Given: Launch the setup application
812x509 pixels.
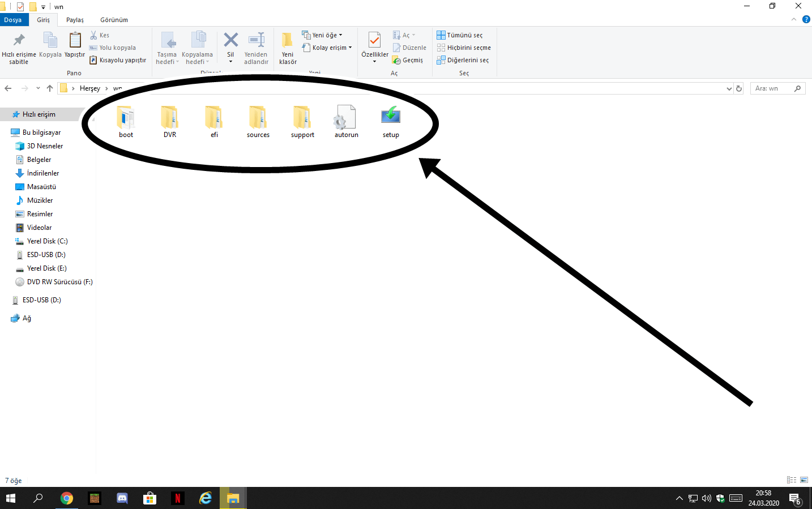Looking at the screenshot, I should click(x=390, y=116).
